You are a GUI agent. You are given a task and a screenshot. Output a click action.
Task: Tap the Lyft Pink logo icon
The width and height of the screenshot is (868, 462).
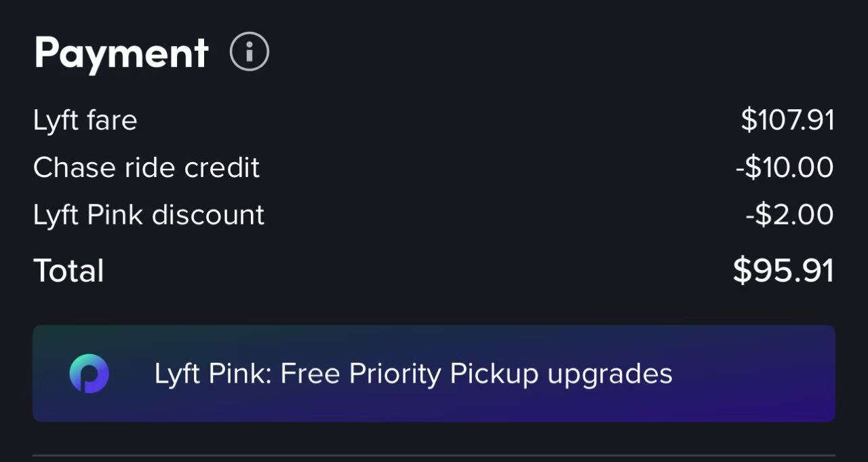[89, 374]
